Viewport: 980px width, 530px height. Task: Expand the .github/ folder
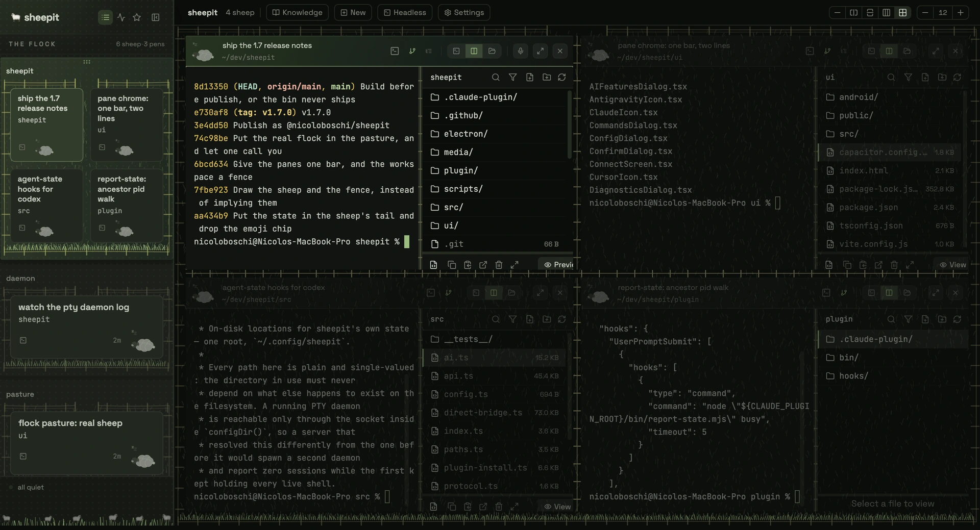pyautogui.click(x=494, y=115)
